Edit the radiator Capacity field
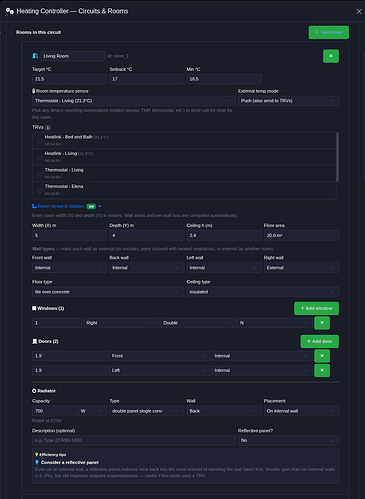Image resolution: width=365 pixels, height=499 pixels. click(55, 411)
